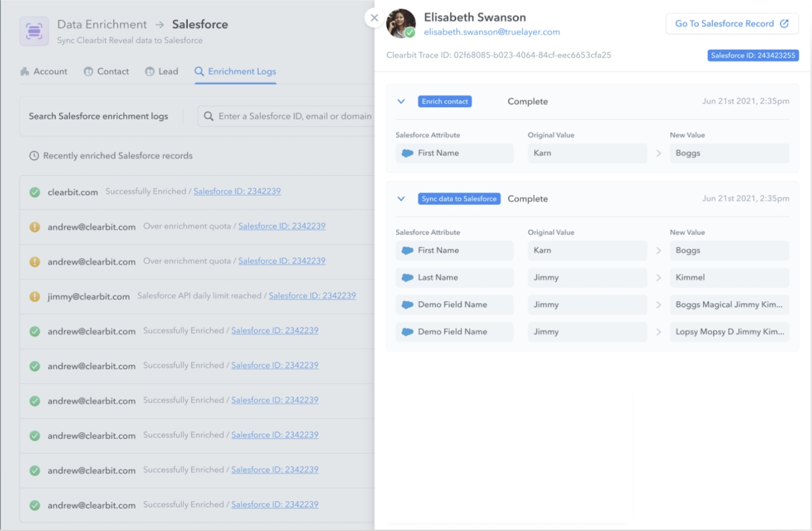Image resolution: width=812 pixels, height=531 pixels.
Task: Click the Enrich contact tag
Action: coord(445,102)
